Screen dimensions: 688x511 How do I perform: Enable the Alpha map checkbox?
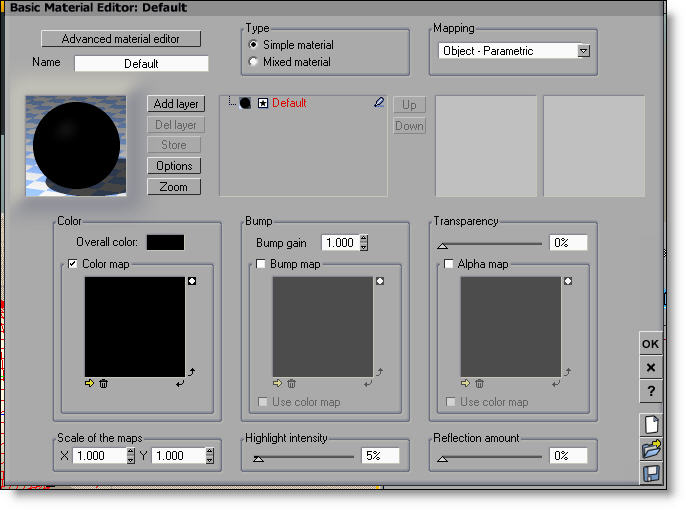[x=449, y=264]
